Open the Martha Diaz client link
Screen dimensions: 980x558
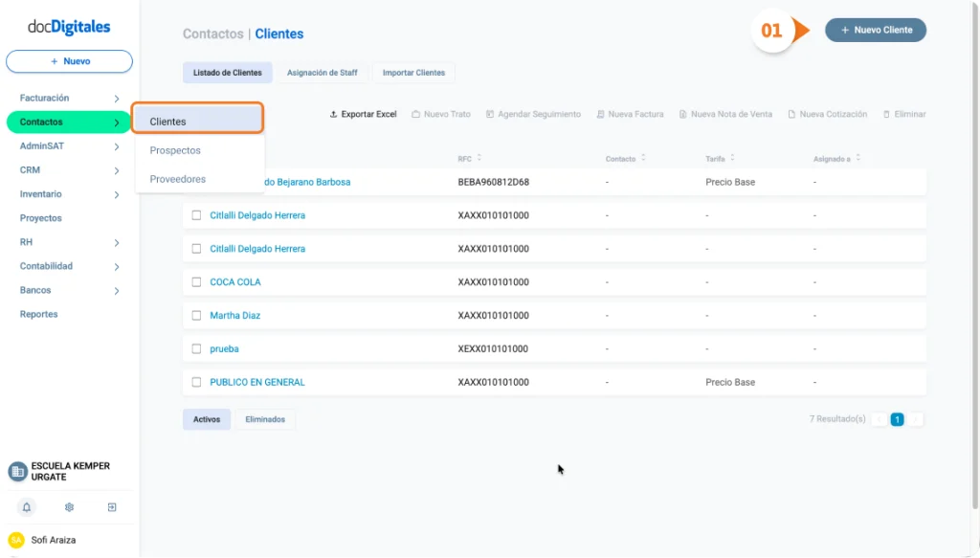tap(235, 316)
